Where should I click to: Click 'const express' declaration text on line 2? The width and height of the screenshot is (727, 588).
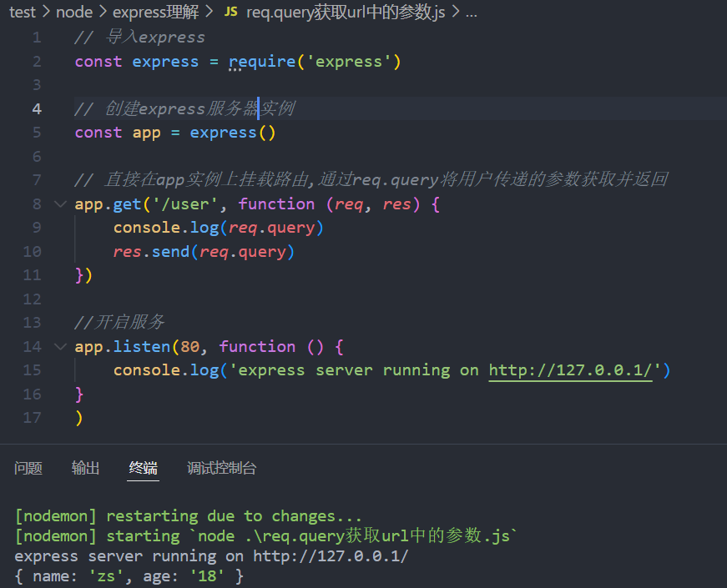137,62
